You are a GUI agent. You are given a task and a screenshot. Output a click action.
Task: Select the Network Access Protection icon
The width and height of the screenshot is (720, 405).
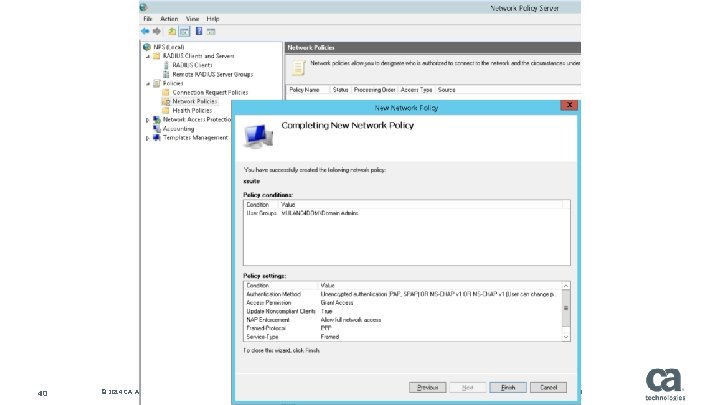point(157,119)
